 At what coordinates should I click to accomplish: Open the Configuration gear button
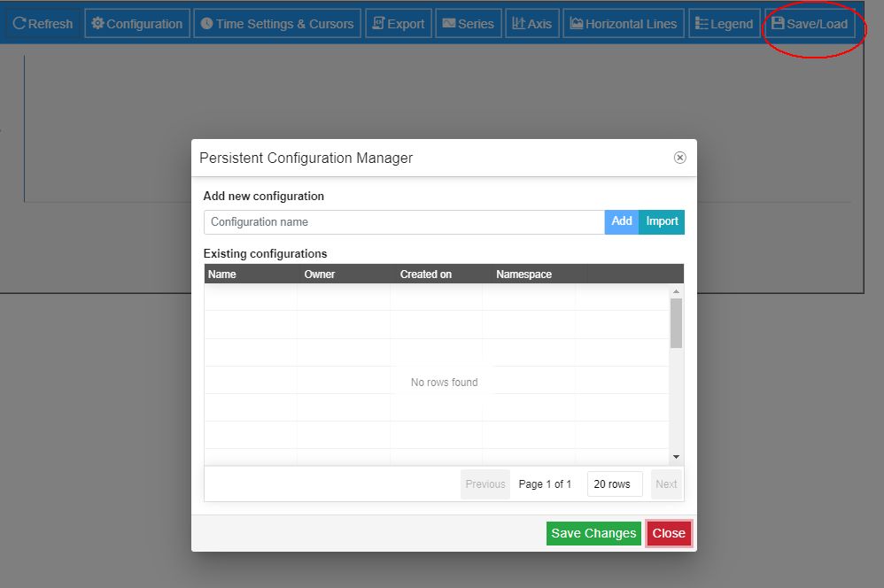137,24
